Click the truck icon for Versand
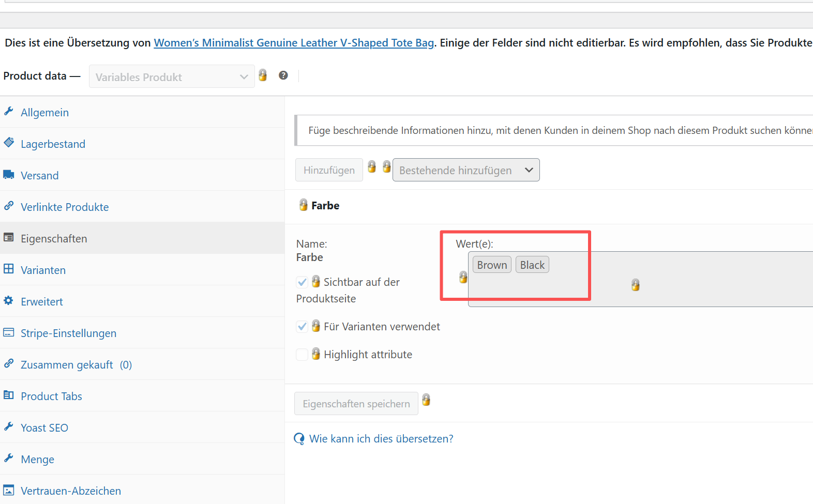Viewport: 813px width, 504px height. tap(9, 175)
